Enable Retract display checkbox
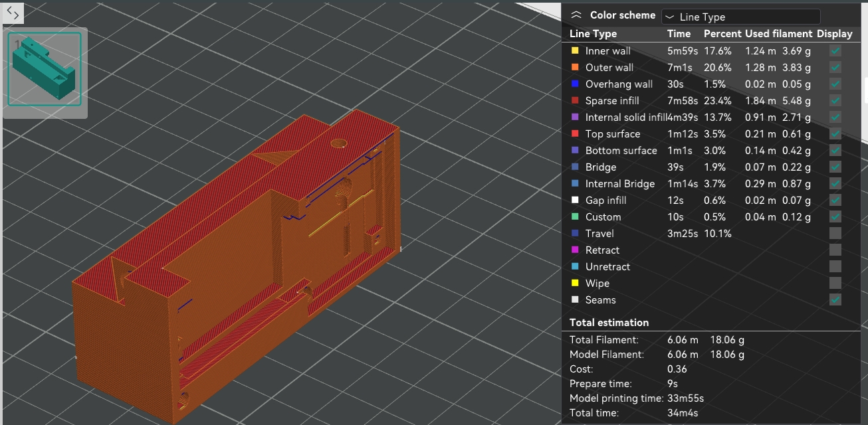The image size is (868, 425). pos(835,250)
